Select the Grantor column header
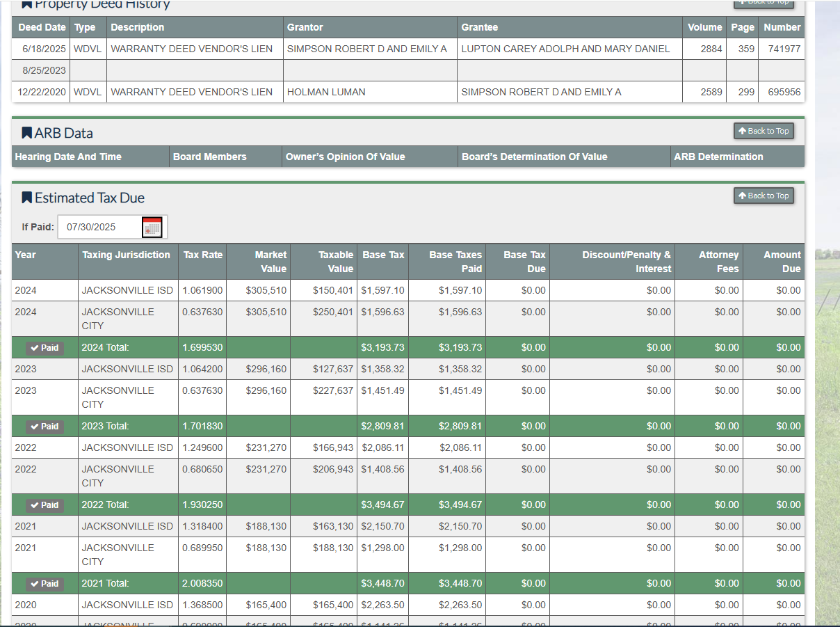This screenshot has height=627, width=840. point(305,27)
